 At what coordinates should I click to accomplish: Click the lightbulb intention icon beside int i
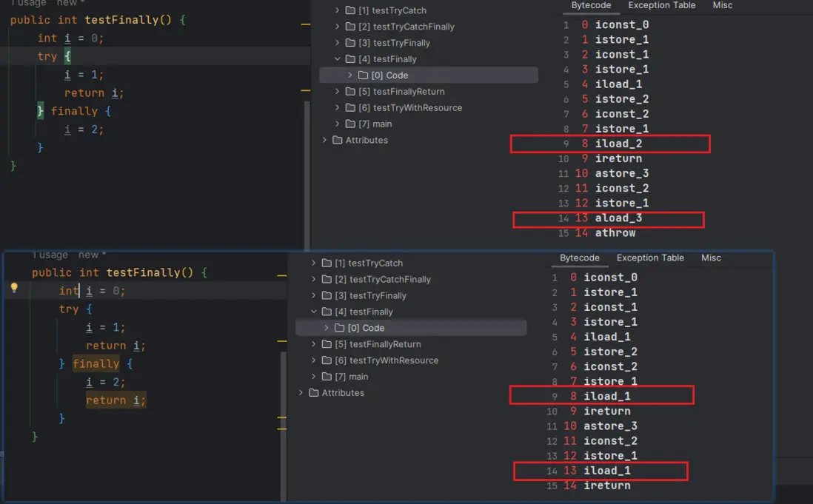pyautogui.click(x=14, y=288)
